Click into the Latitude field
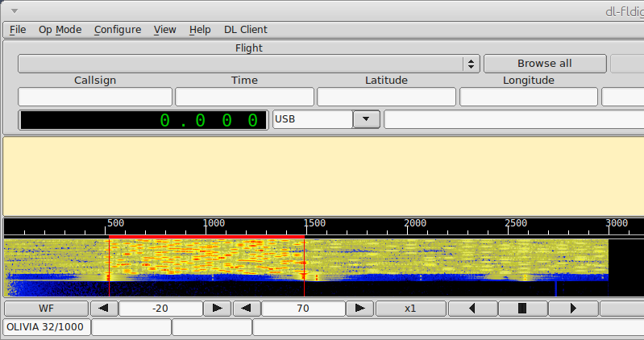The image size is (644, 340). [x=386, y=97]
